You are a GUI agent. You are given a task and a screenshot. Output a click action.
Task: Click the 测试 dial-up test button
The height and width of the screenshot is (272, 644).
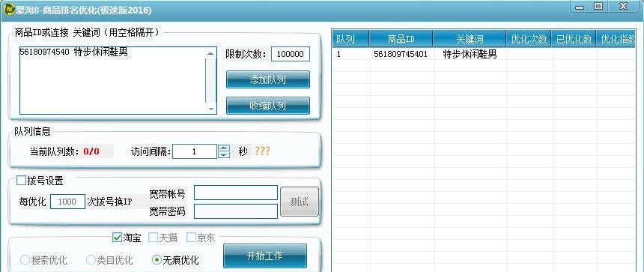point(300,202)
